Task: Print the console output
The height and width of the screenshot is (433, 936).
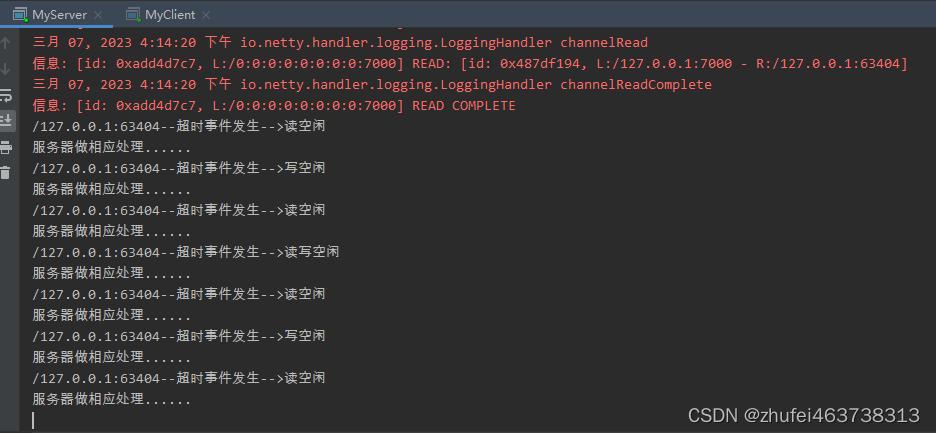Action: point(6,147)
